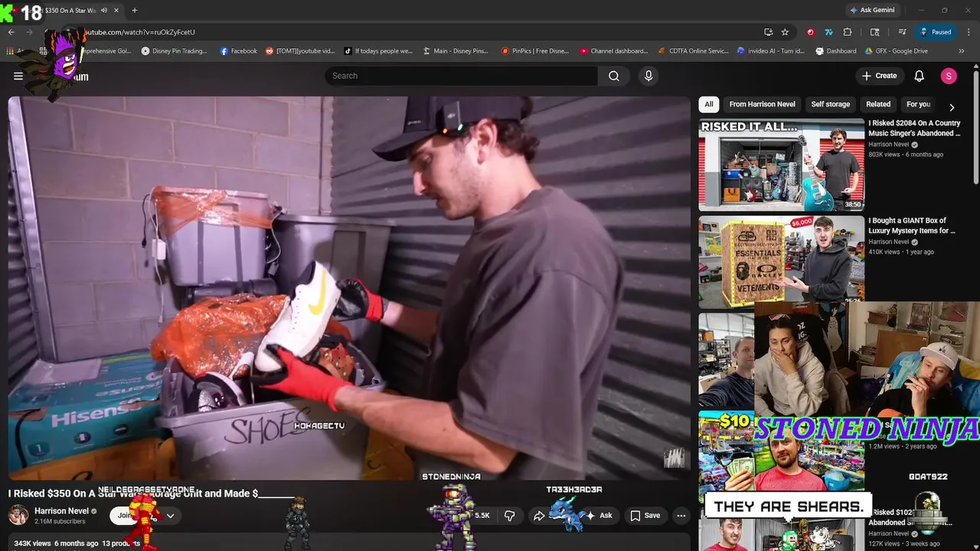The height and width of the screenshot is (551, 980).
Task: Click the YouTube search input field
Action: point(462,76)
